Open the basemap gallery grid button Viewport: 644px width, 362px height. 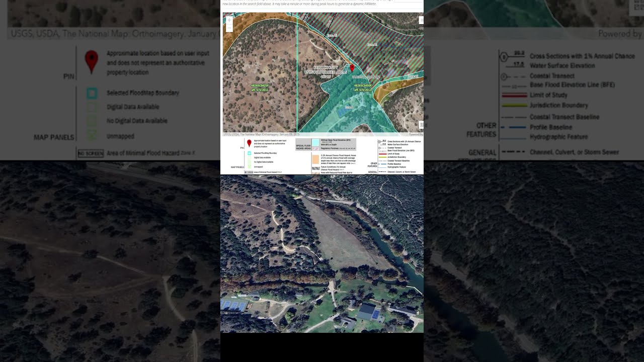point(421,125)
